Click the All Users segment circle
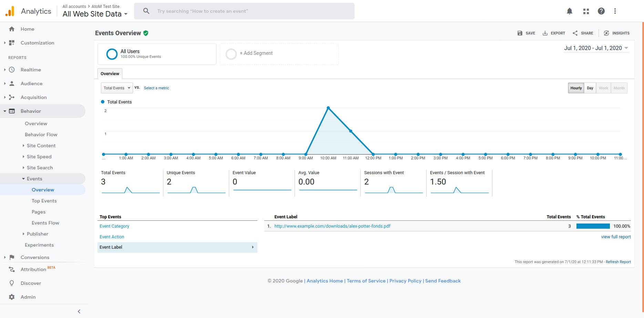The height and width of the screenshot is (318, 644). point(112,54)
